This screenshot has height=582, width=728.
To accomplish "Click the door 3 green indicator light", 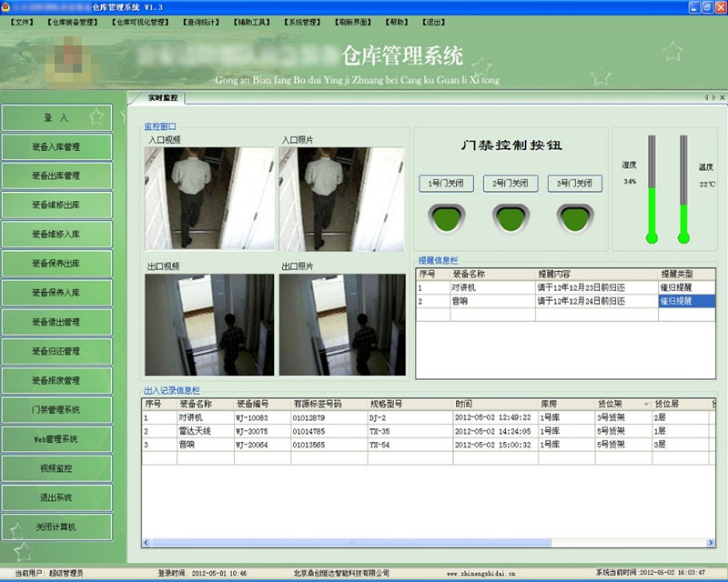I will [x=574, y=216].
